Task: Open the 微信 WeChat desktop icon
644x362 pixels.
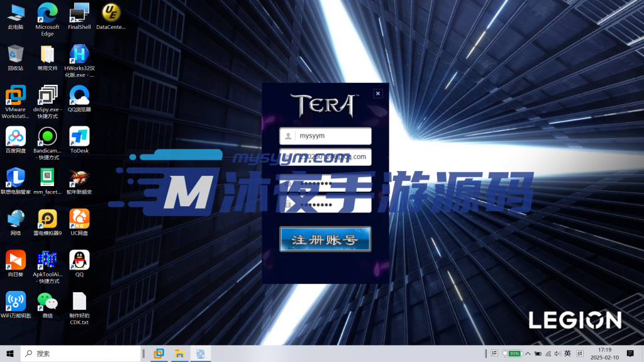Action: coord(47,302)
